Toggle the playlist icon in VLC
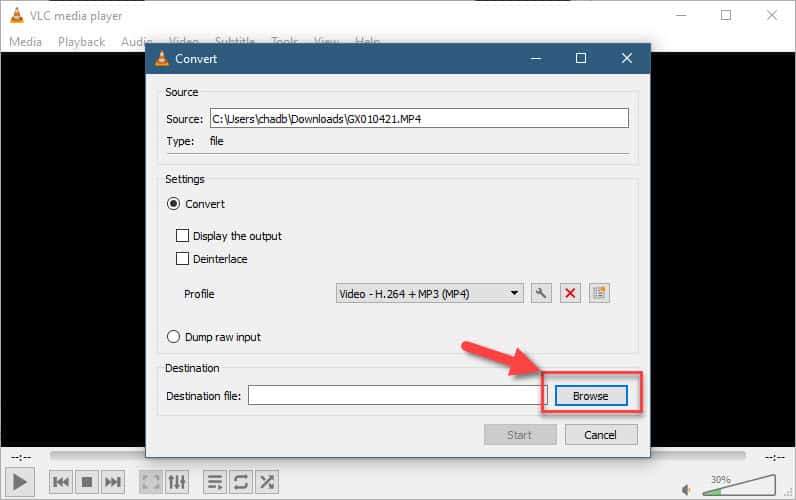The width and height of the screenshot is (796, 500). tap(215, 482)
